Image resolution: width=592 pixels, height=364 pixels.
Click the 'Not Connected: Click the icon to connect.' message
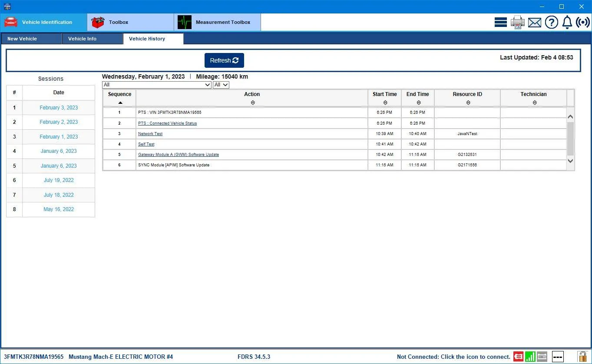[x=453, y=357]
